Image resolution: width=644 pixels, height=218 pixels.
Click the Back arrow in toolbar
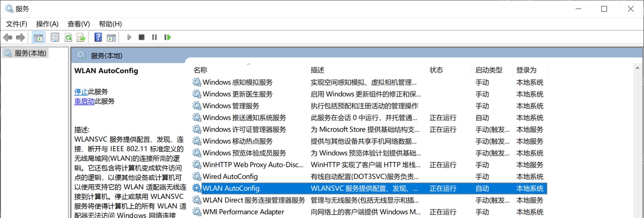coord(7,37)
